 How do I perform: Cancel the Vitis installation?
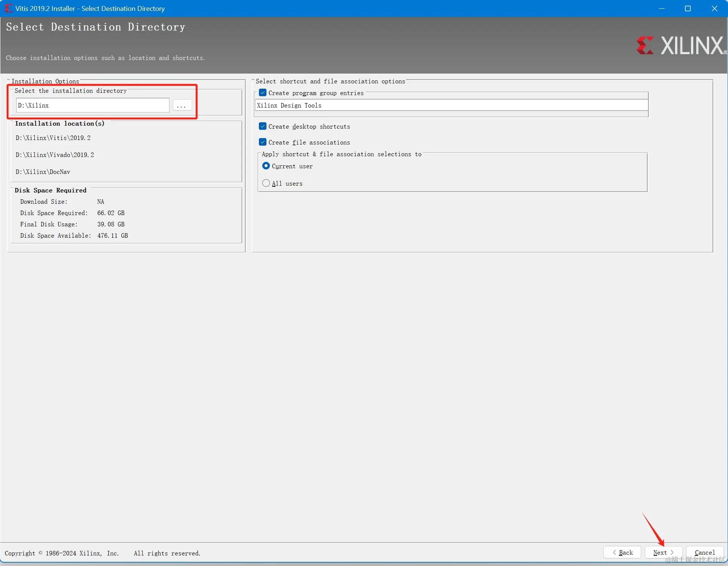pos(704,552)
